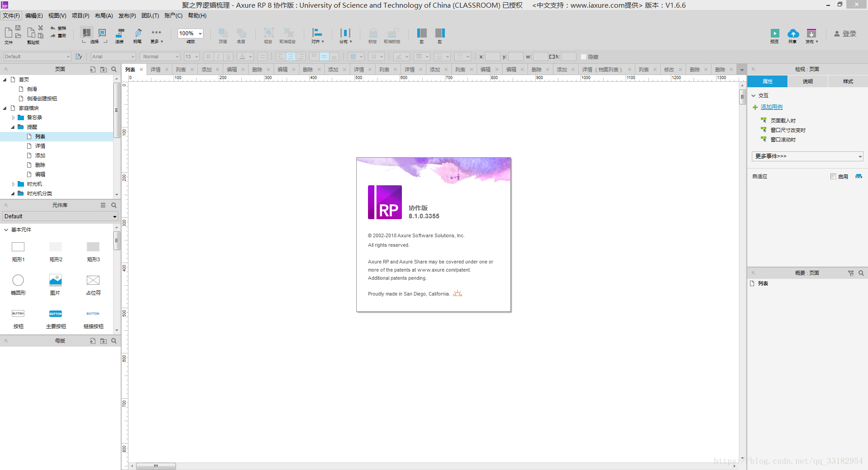Select the 详情 page under 提醒
The width and height of the screenshot is (868, 470).
tap(40, 146)
